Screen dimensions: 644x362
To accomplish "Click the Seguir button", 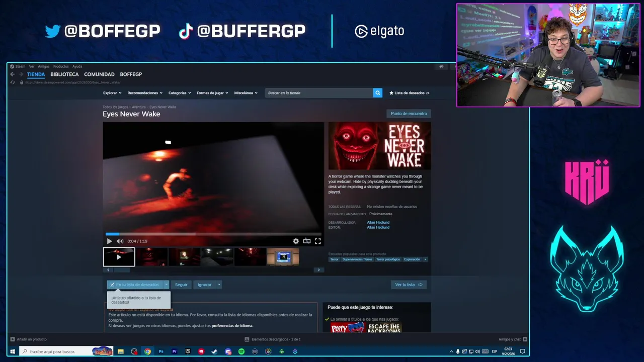I will 181,285.
